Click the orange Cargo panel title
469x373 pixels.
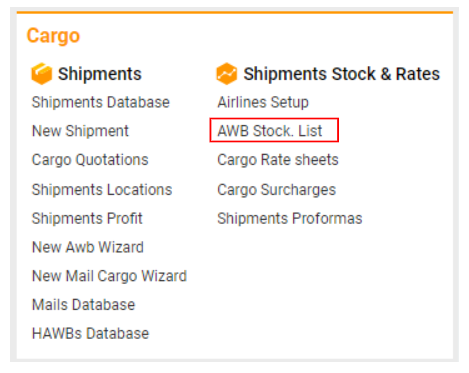(53, 36)
